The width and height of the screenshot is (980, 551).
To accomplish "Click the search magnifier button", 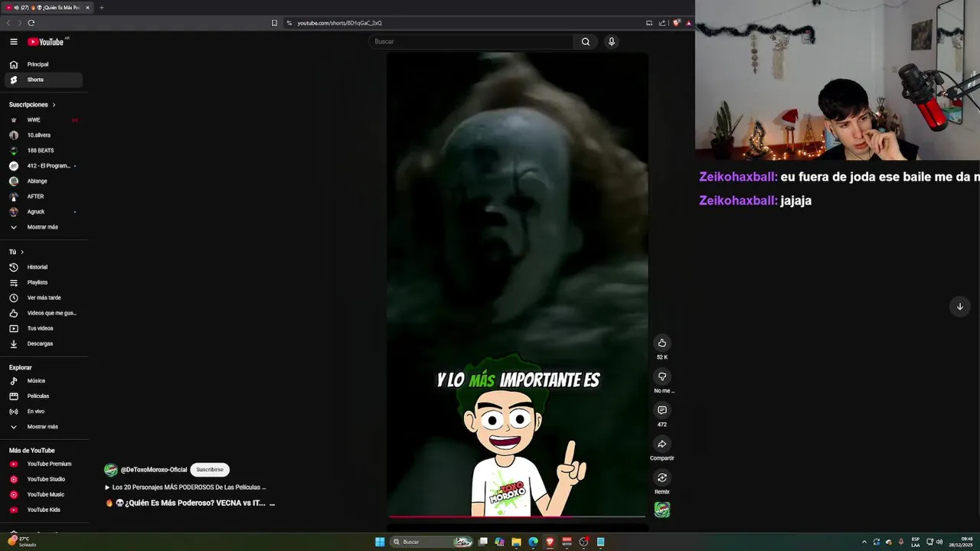I will 586,42.
